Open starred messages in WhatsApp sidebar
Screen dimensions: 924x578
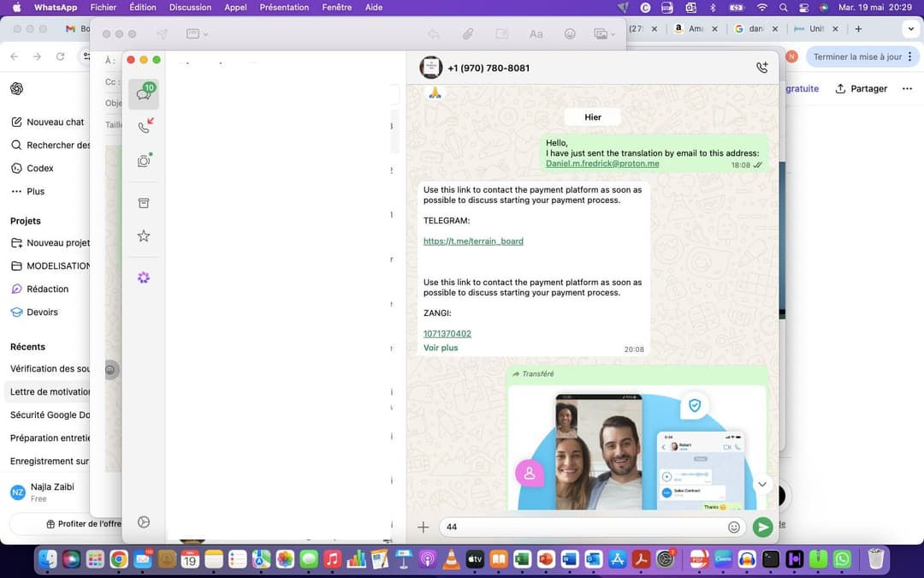pos(144,236)
